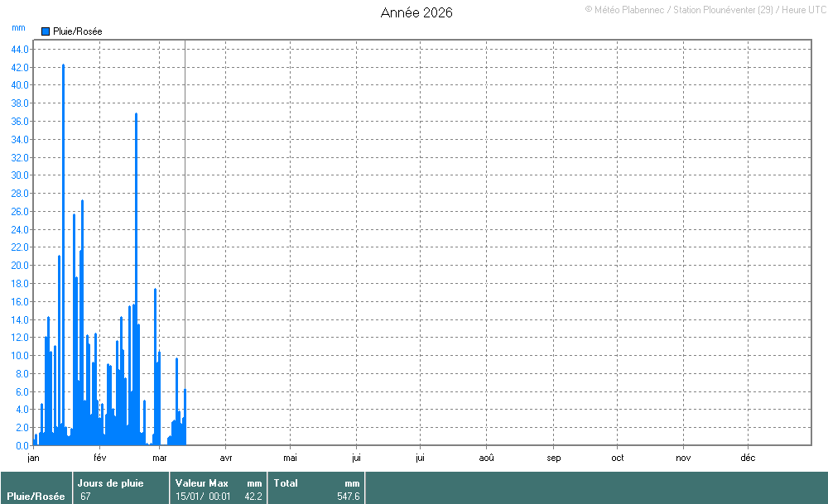Click the Année 2026 chart title
The height and width of the screenshot is (504, 828).
click(416, 12)
